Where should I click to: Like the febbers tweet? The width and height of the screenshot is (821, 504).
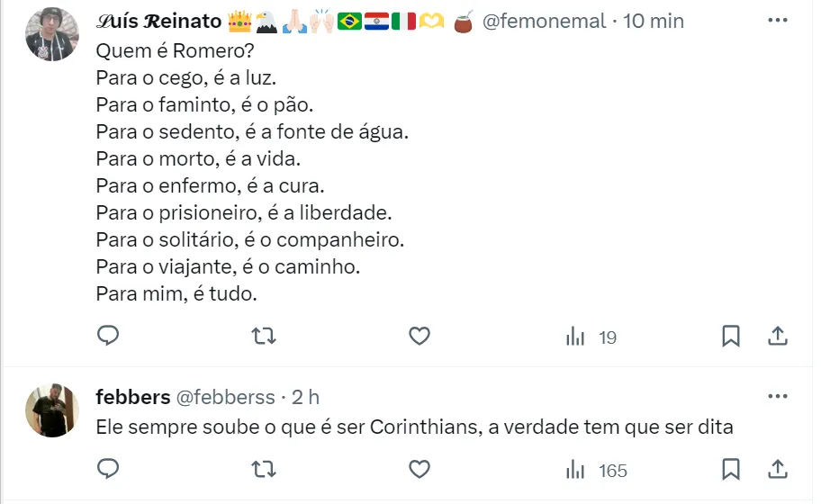[419, 470]
